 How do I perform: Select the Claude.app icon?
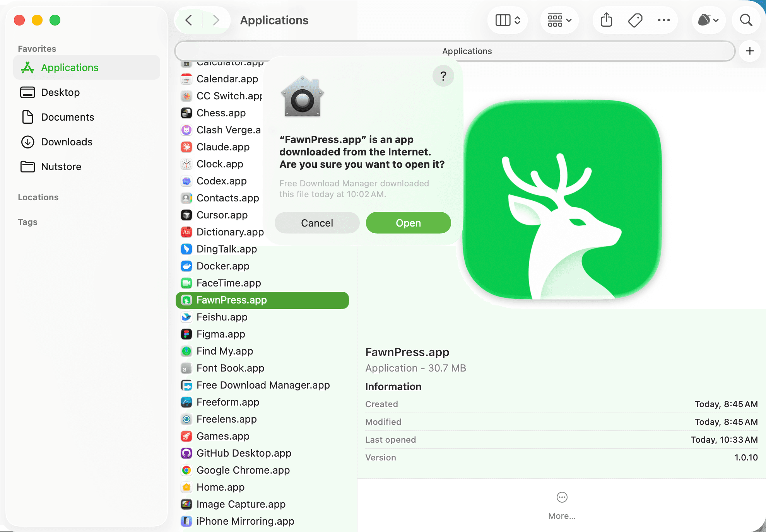[x=186, y=147]
